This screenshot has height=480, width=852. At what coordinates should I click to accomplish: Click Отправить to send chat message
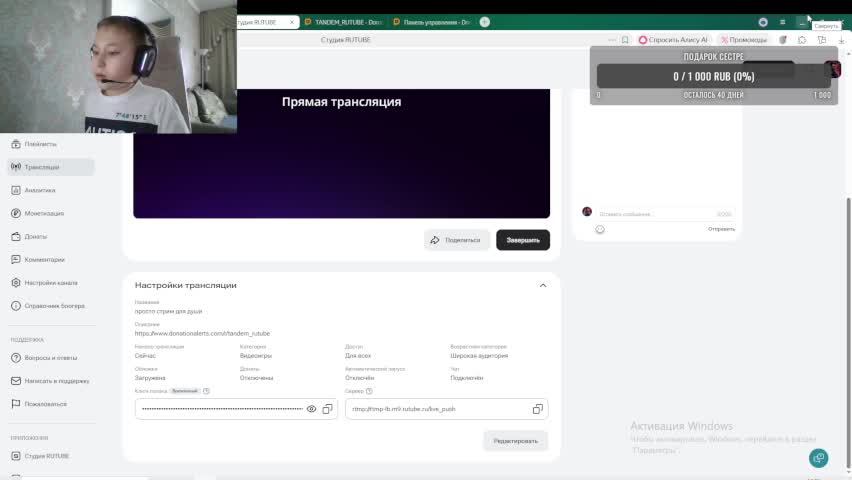pyautogui.click(x=721, y=229)
